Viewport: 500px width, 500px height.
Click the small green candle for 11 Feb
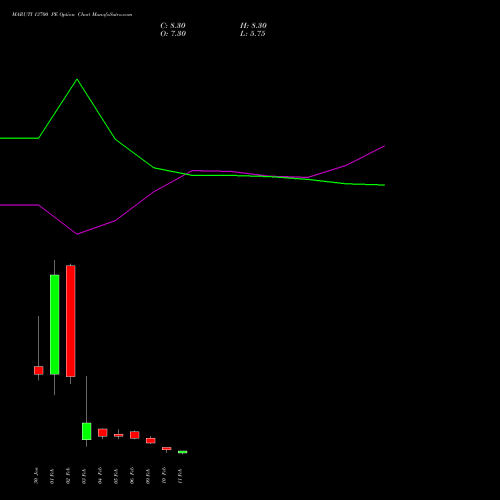(x=183, y=452)
